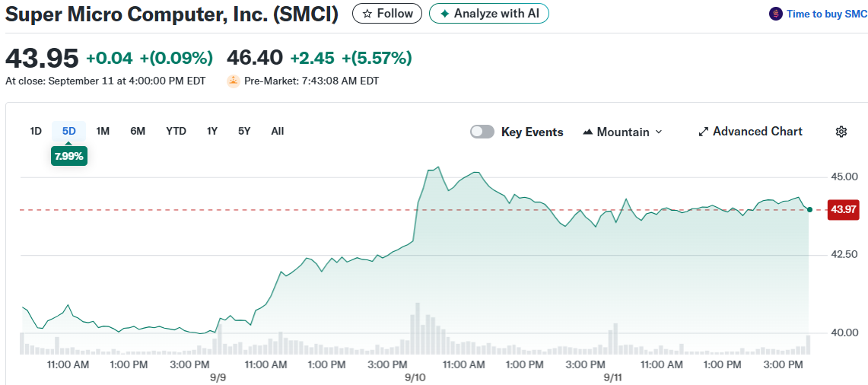Select the 5D range tab
Screen dimensions: 868x385
(69, 132)
